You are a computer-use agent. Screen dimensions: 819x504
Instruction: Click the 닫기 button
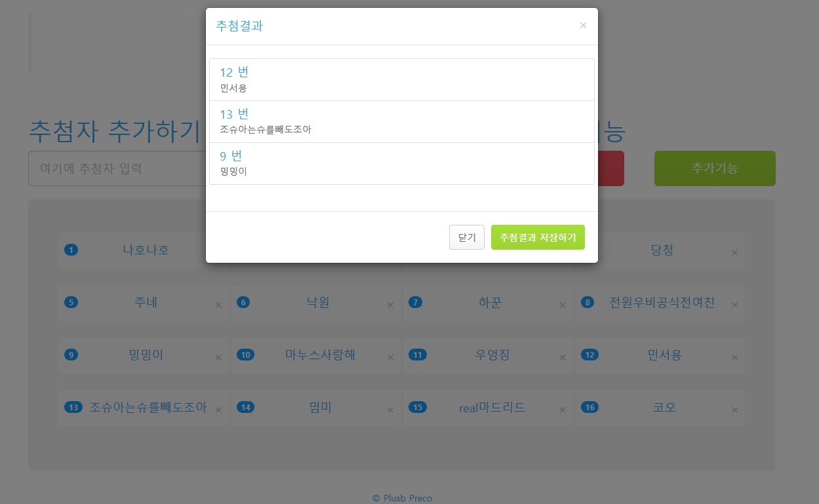pyautogui.click(x=466, y=237)
